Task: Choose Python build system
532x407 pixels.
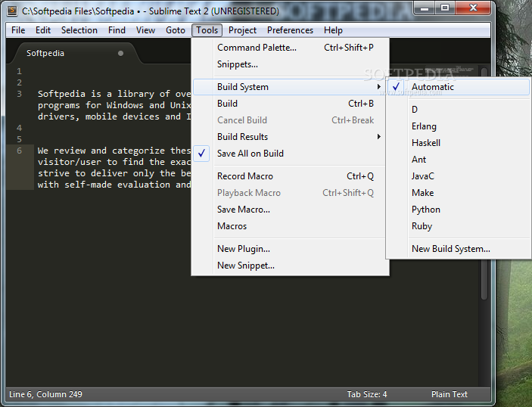Action: pos(459,210)
